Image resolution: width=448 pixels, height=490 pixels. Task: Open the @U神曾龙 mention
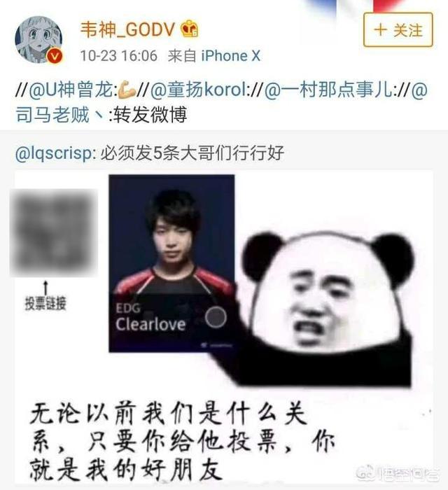(x=71, y=90)
